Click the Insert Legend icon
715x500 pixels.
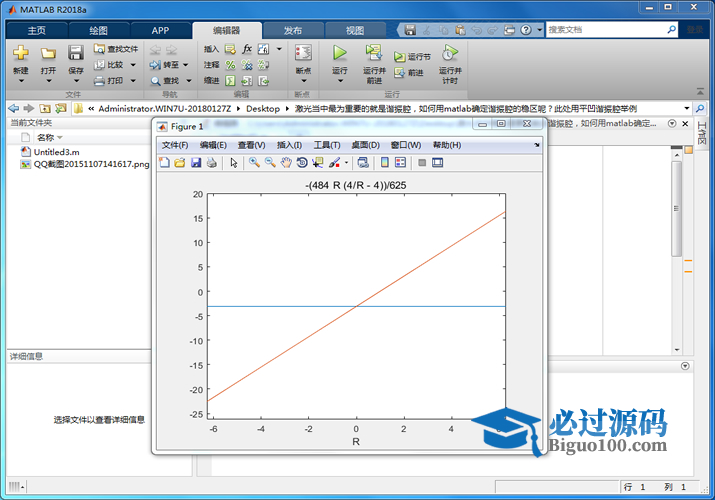(x=400, y=162)
